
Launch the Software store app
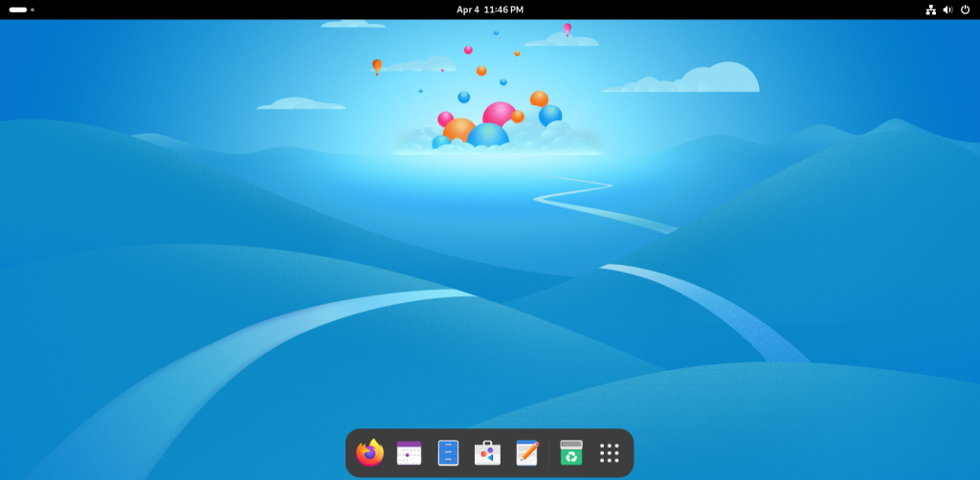[487, 452]
